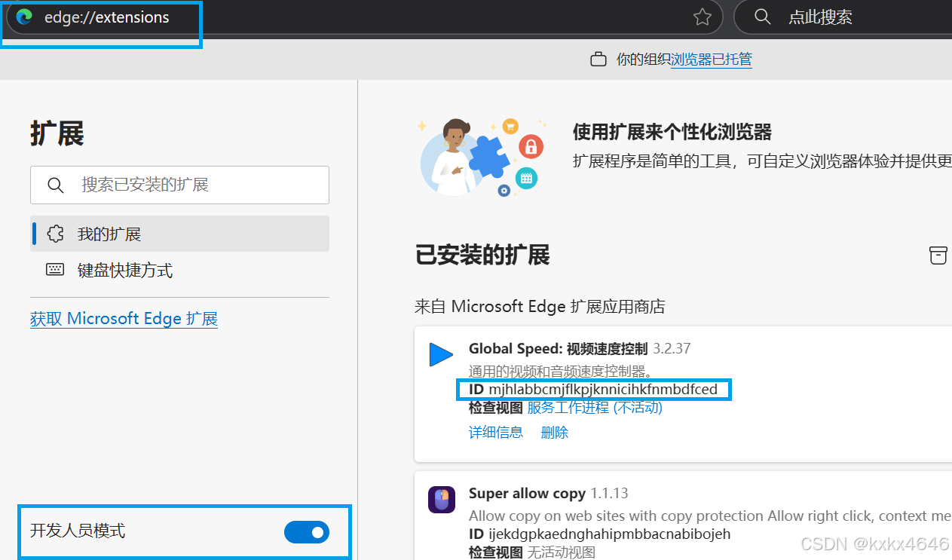Click the edge://extensions address bar text
The height and width of the screenshot is (560, 952).
(107, 17)
